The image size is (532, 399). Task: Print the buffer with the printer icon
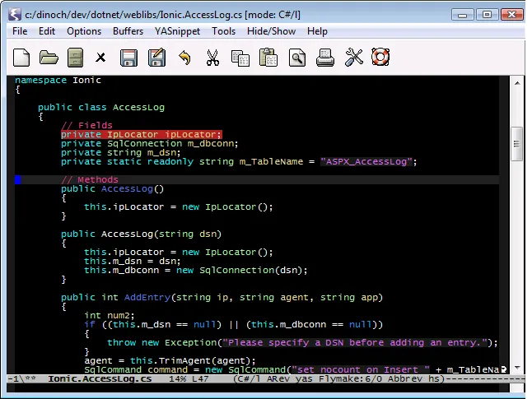pyautogui.click(x=325, y=58)
